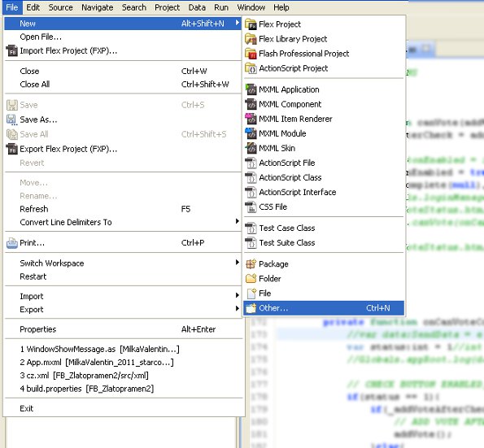The height and width of the screenshot is (448, 484).
Task: Choose Refresh in File menu
Action: 123,209
